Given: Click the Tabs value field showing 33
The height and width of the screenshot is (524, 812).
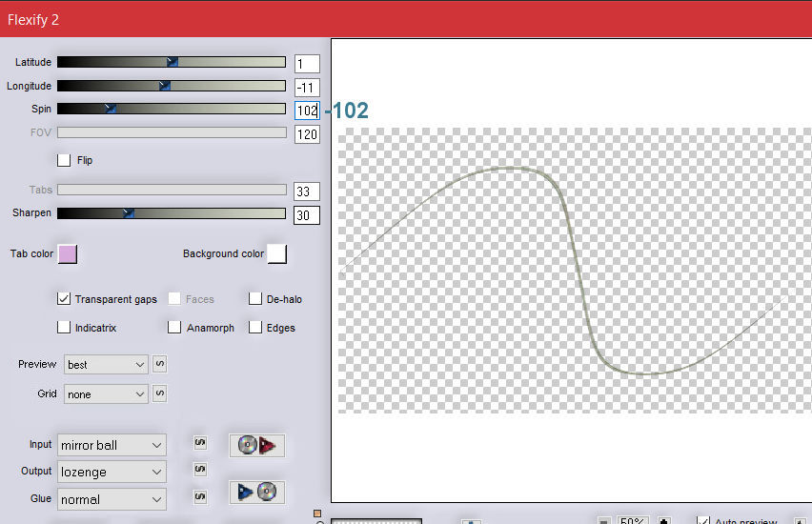Looking at the screenshot, I should tap(307, 191).
